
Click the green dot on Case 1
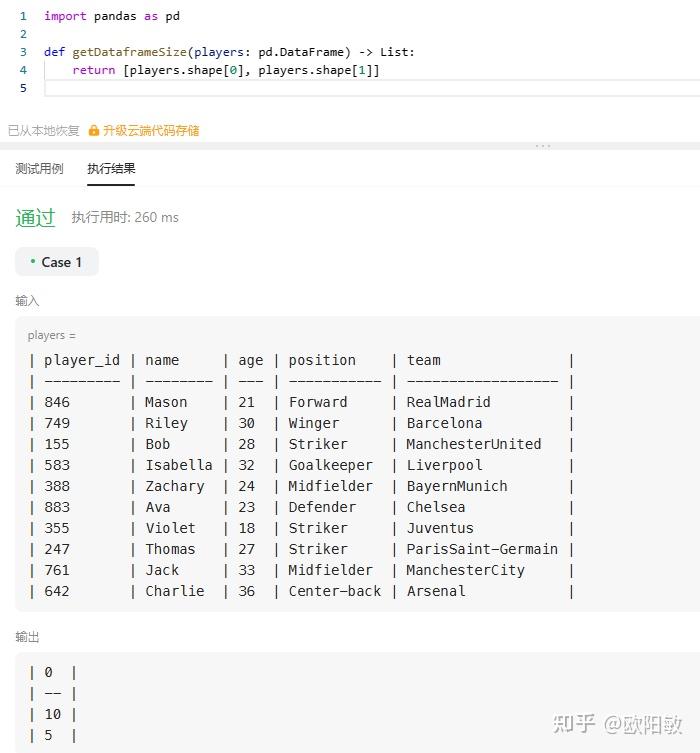click(x=33, y=261)
